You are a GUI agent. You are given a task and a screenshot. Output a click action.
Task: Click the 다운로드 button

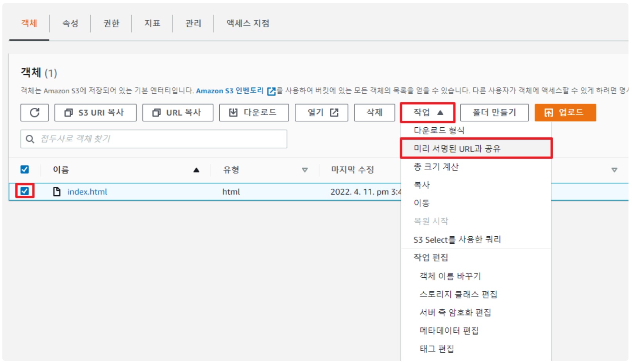(254, 112)
